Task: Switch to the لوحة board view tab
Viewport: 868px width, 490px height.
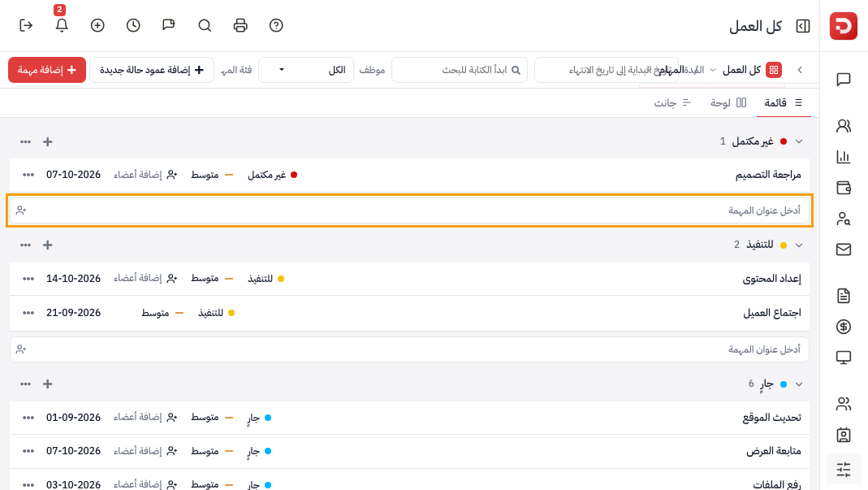Action: [x=728, y=103]
